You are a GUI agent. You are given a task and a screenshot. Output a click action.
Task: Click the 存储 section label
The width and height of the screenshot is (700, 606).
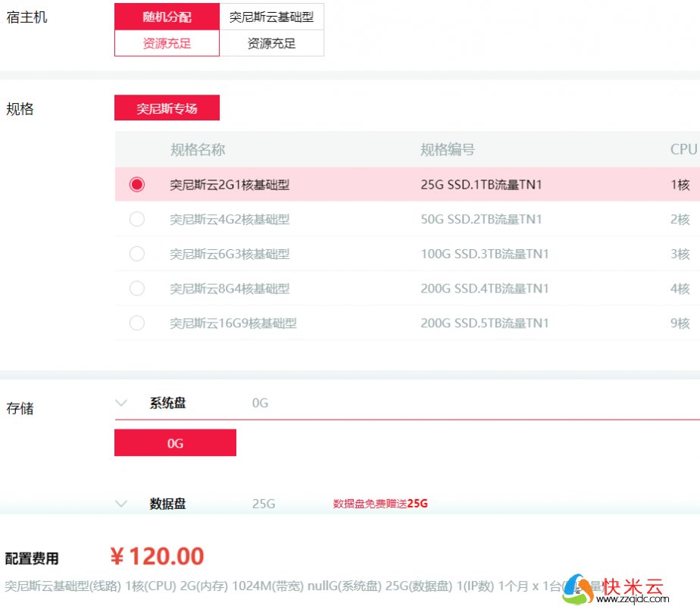click(x=20, y=408)
